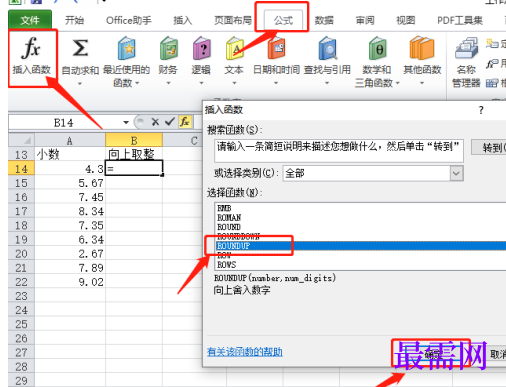Switch to the Data (数据) tab
Viewport: 506px width, 387px height.
[x=324, y=20]
